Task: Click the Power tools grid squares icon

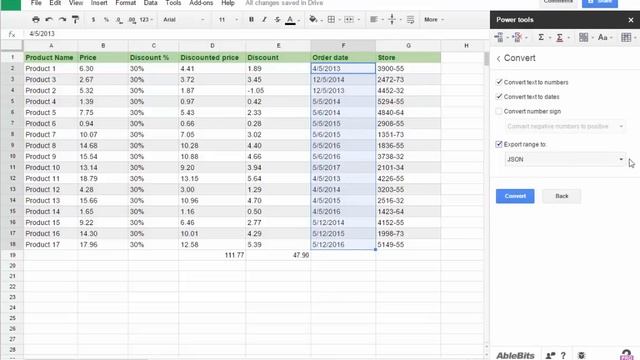Action: click(x=585, y=38)
